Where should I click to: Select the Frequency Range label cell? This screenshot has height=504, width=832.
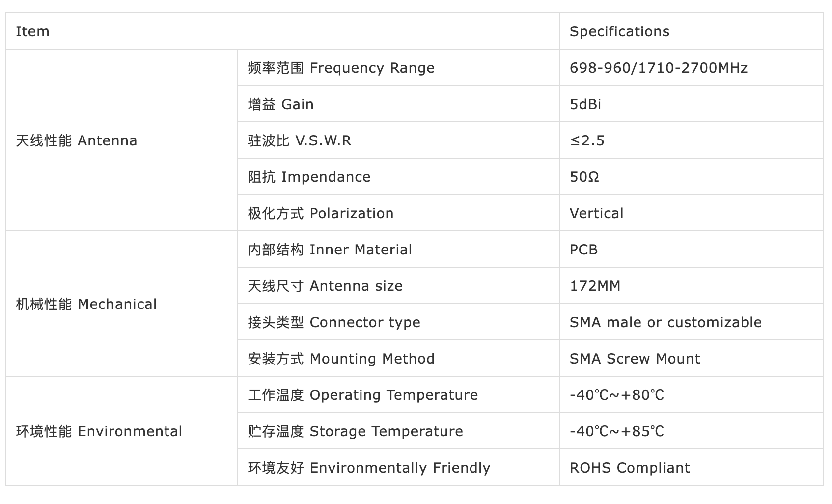click(398, 68)
